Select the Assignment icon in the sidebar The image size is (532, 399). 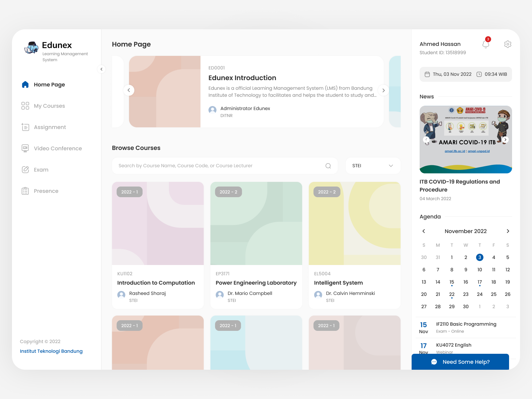[25, 127]
